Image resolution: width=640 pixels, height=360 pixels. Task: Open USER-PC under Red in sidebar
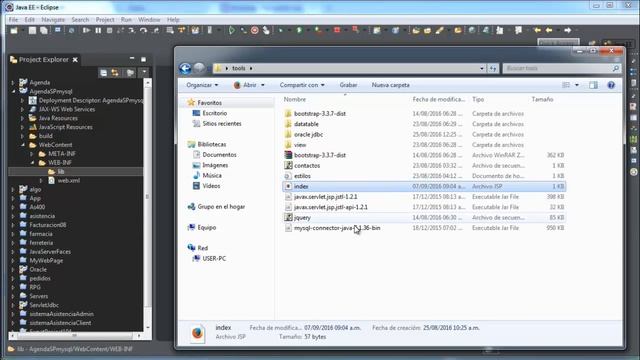click(x=214, y=258)
